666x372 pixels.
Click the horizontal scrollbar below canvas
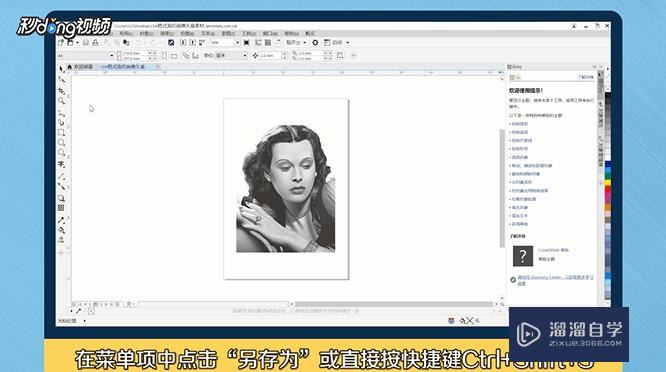394,304
